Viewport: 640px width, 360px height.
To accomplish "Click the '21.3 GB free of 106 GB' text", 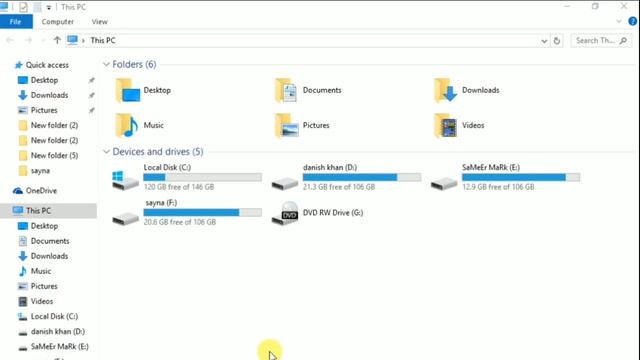I will (339, 187).
